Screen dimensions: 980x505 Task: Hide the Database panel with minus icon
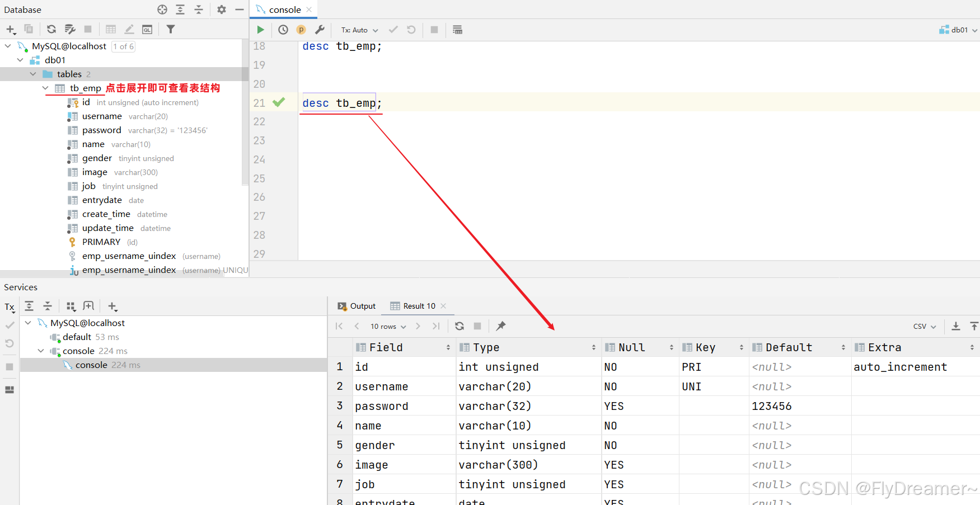pyautogui.click(x=240, y=10)
